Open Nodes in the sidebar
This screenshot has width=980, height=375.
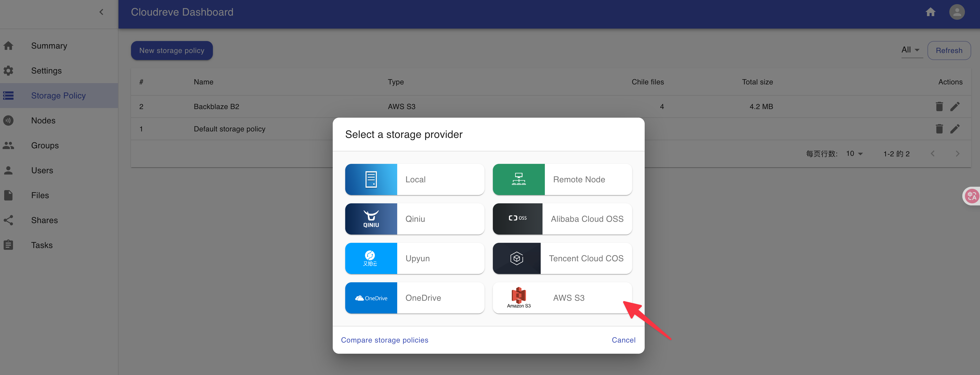(59, 120)
